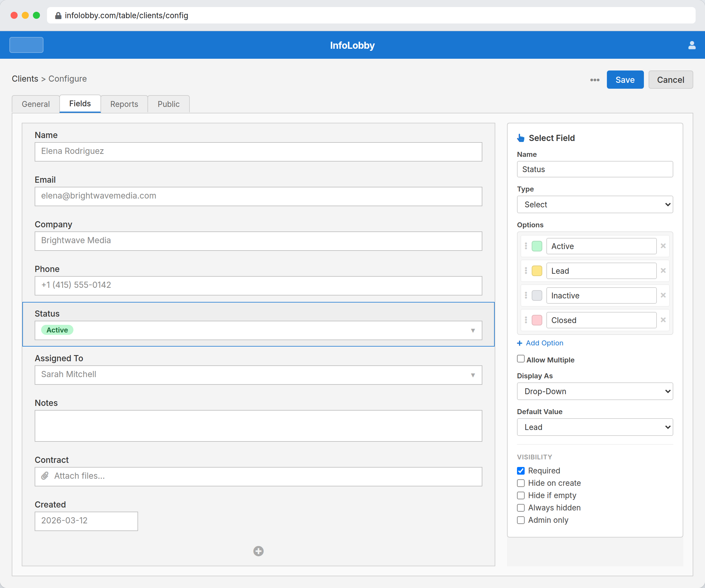Save the table configuration
The width and height of the screenshot is (705, 588).
(625, 80)
